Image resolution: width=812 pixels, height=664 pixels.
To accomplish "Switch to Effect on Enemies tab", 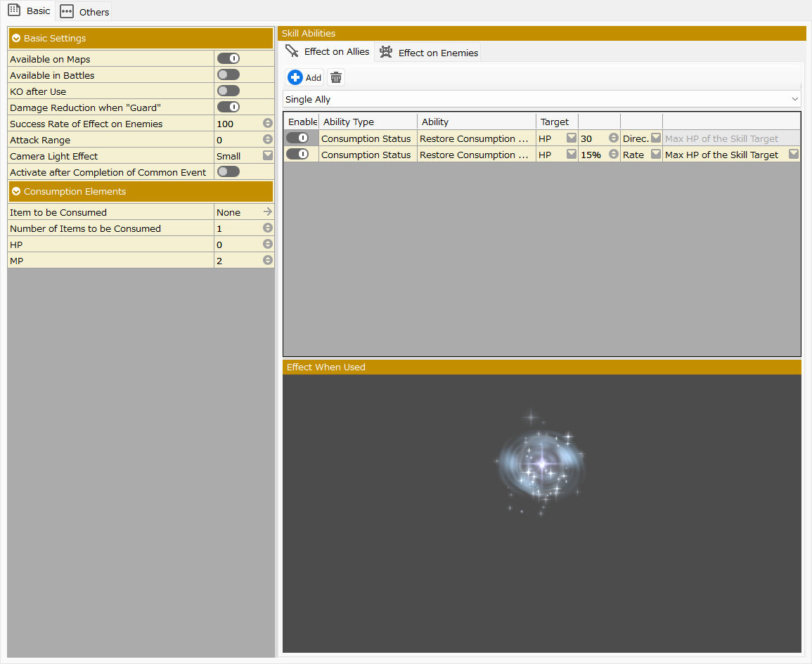I will pyautogui.click(x=429, y=53).
